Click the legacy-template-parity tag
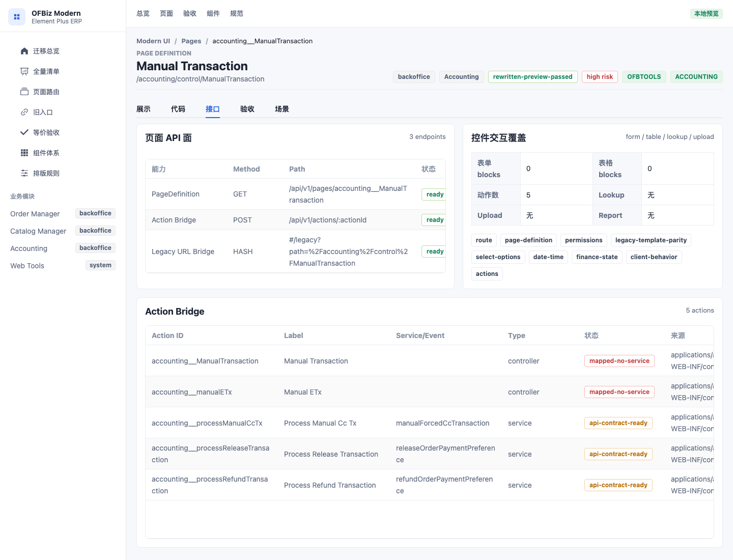 pos(651,240)
